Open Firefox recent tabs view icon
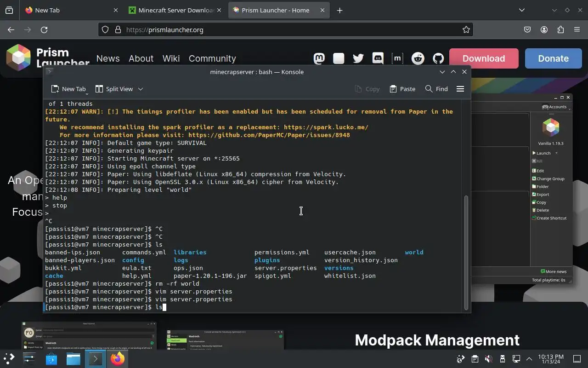Screen dimensions: 588x368 (x=9, y=10)
